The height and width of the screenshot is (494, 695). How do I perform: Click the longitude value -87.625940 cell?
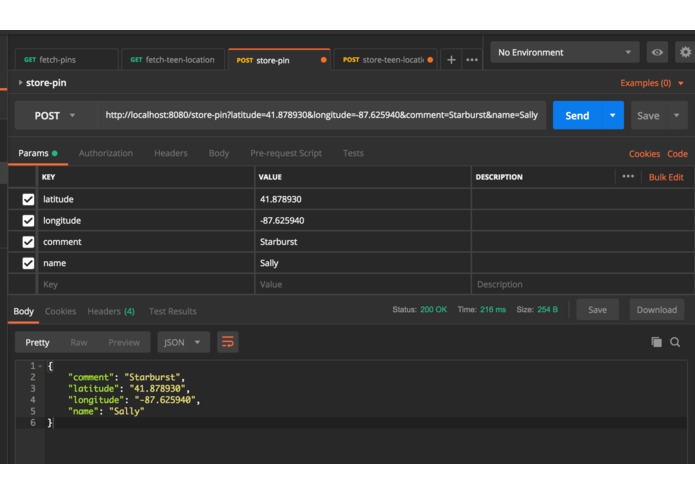tap(363, 221)
